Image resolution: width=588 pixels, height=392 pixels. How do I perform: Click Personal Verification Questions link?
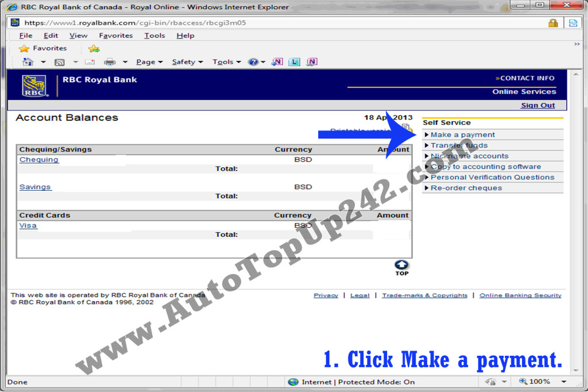(492, 177)
